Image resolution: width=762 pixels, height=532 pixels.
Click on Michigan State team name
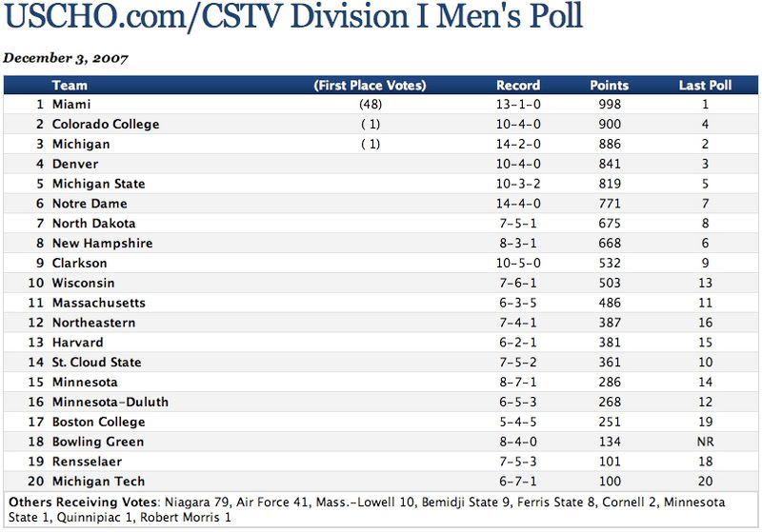coord(98,184)
